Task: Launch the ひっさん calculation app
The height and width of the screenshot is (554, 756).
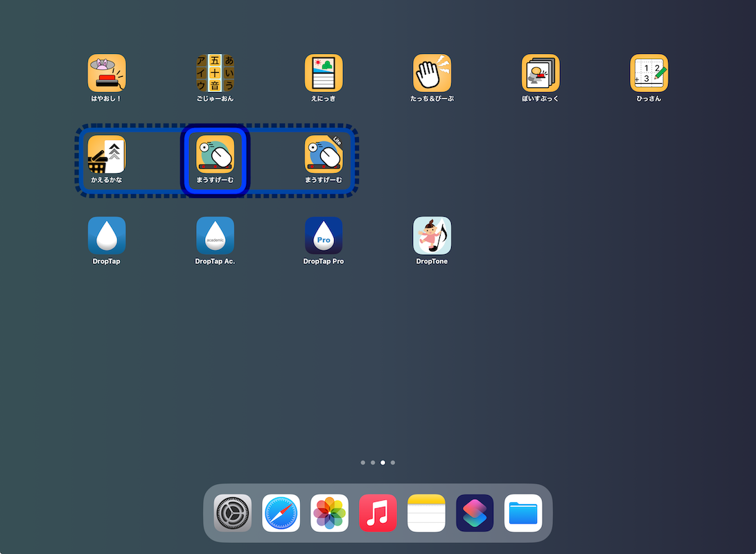Action: click(649, 73)
